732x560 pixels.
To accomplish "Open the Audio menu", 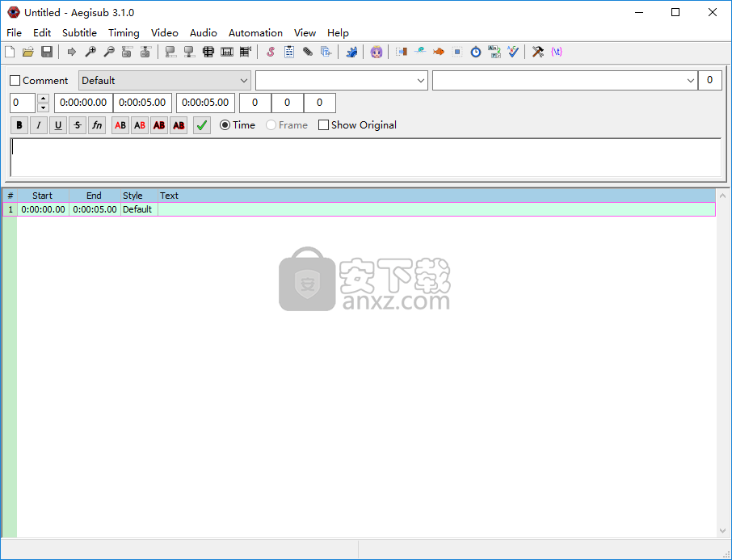I will [203, 32].
